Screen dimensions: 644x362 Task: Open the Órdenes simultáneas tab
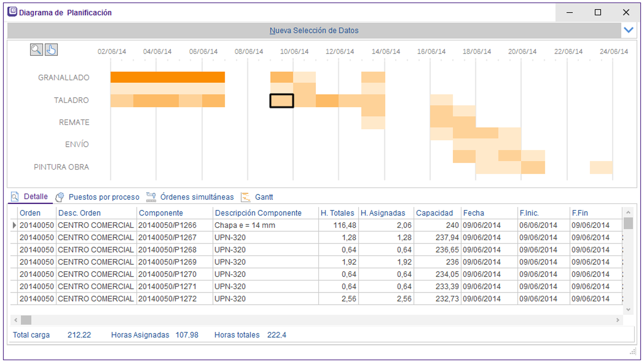[197, 197]
